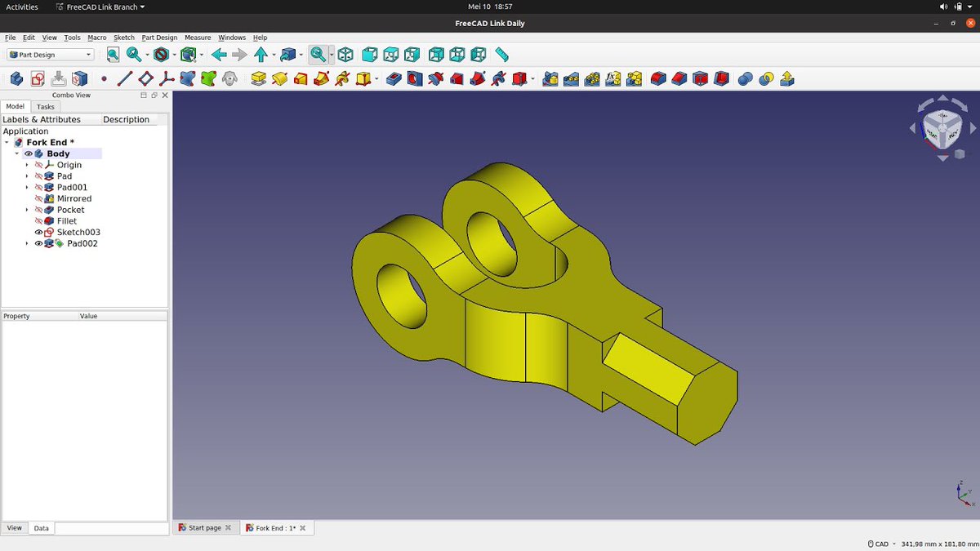Click the Additive loft tool
Screen dimensions: 980x551
[x=301, y=78]
